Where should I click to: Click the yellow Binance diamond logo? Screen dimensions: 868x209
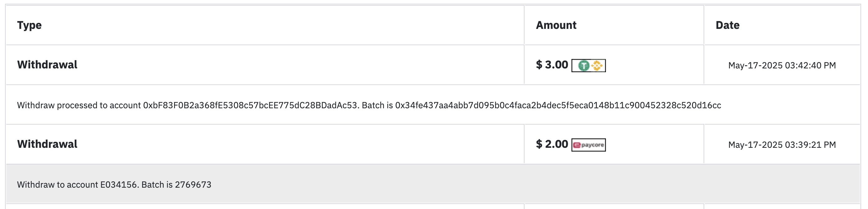pos(597,66)
